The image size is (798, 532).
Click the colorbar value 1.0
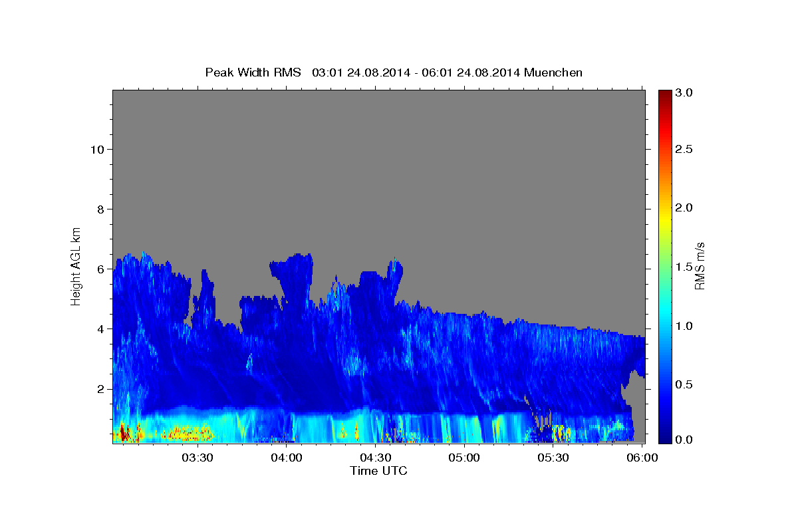tap(683, 326)
